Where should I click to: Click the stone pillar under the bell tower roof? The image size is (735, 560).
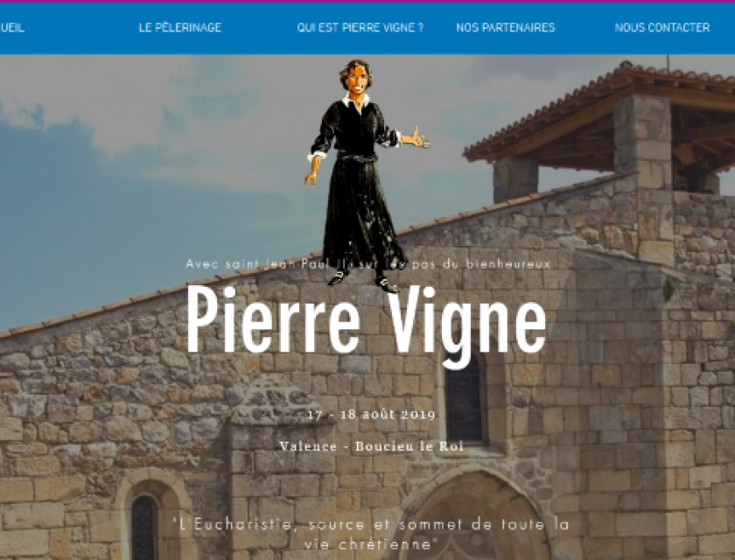coord(643,178)
